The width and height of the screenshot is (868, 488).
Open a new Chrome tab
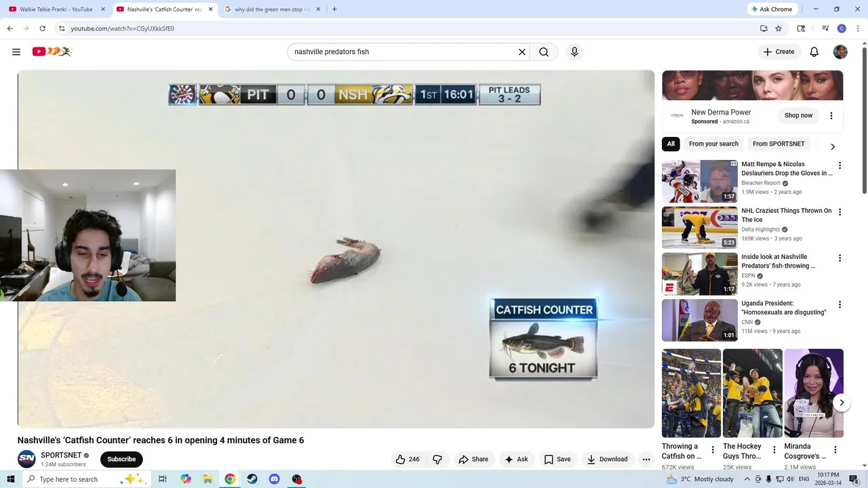(x=334, y=9)
